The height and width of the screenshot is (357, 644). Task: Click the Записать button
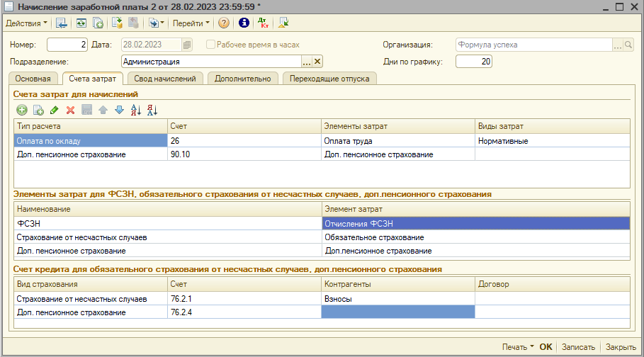(x=578, y=347)
